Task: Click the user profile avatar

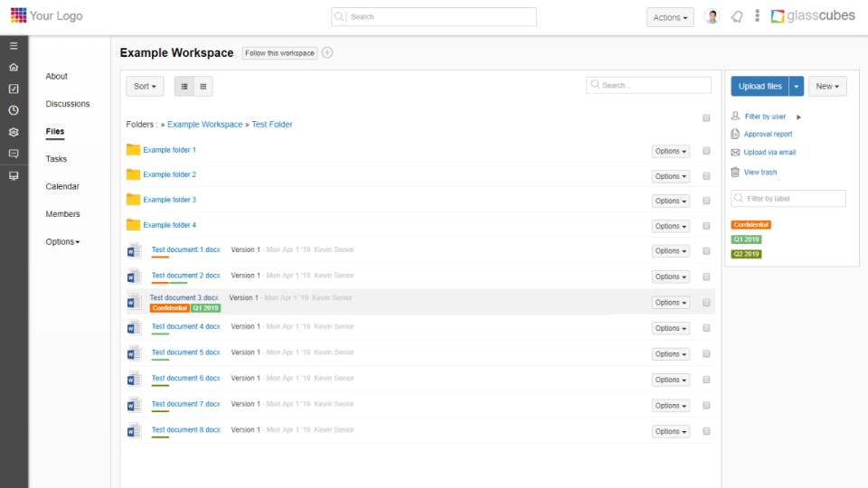Action: click(x=712, y=16)
